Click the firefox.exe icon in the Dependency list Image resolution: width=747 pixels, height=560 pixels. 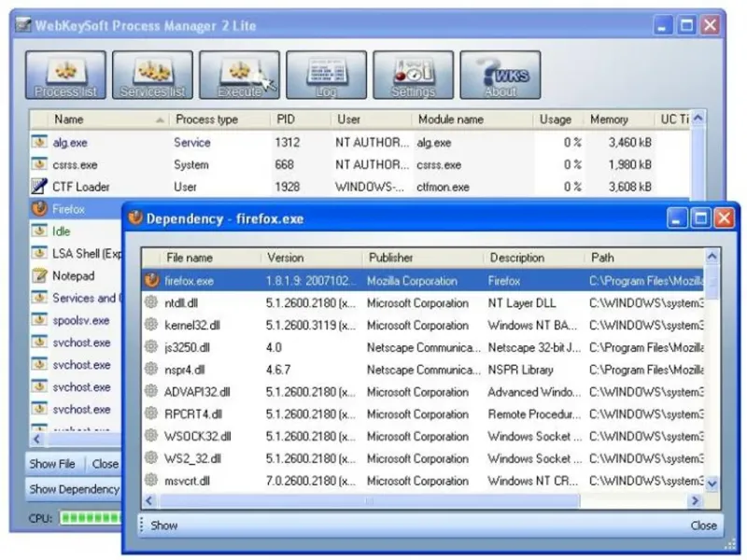tap(152, 280)
